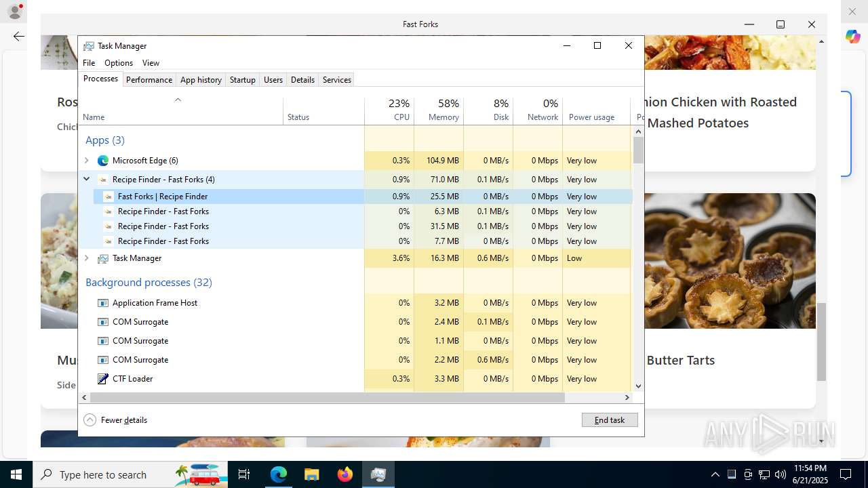Open Firefox from the taskbar
Image resolution: width=868 pixels, height=488 pixels.
point(345,474)
